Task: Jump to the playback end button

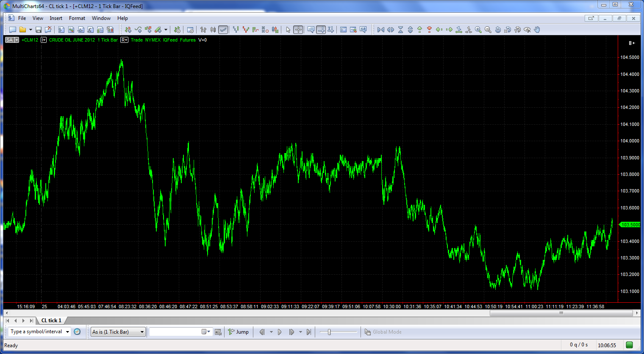Action: 309,332
